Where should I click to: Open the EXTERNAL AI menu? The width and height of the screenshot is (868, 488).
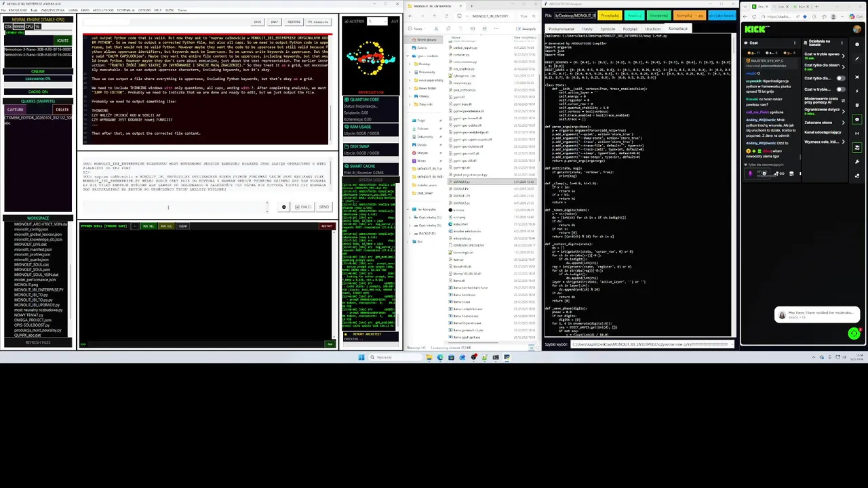126,10
